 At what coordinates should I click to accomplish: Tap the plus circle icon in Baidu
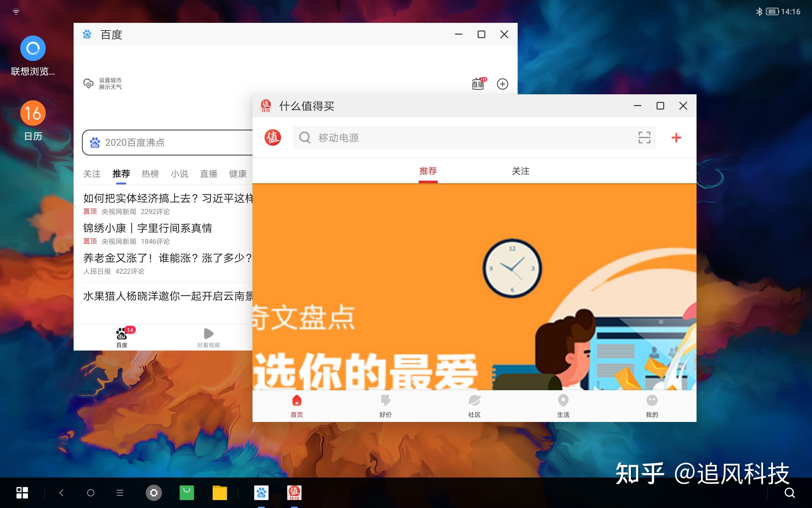click(x=502, y=84)
